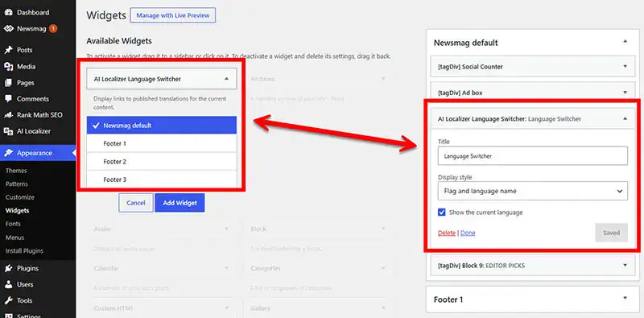Click the Users person icon
The height and width of the screenshot is (318, 644).
9,284
